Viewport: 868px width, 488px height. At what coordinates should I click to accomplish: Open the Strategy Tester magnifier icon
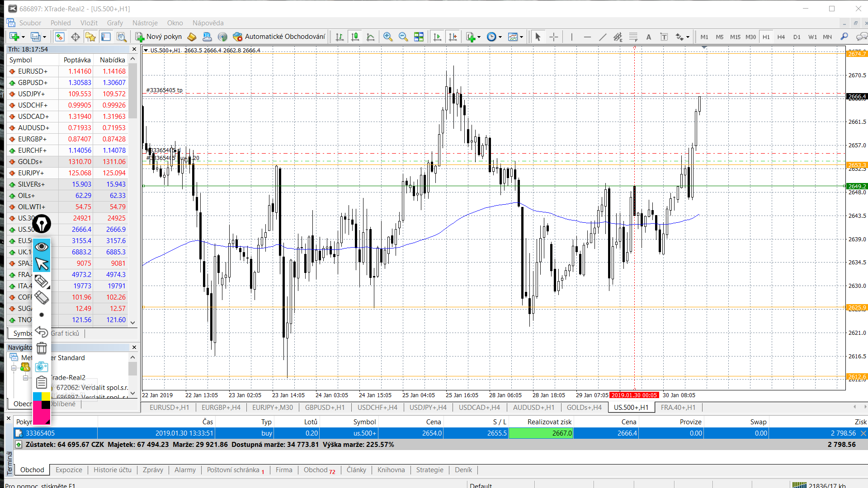pos(121,37)
